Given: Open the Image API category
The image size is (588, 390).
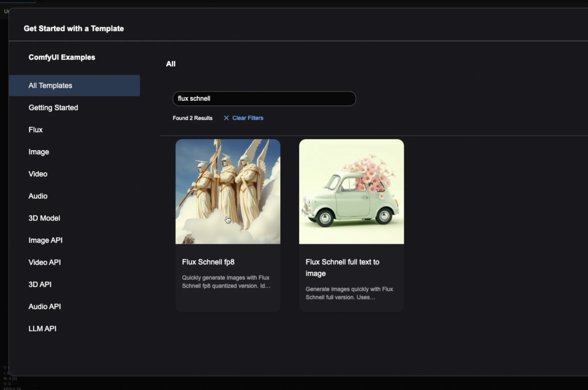Looking at the screenshot, I should click(45, 240).
